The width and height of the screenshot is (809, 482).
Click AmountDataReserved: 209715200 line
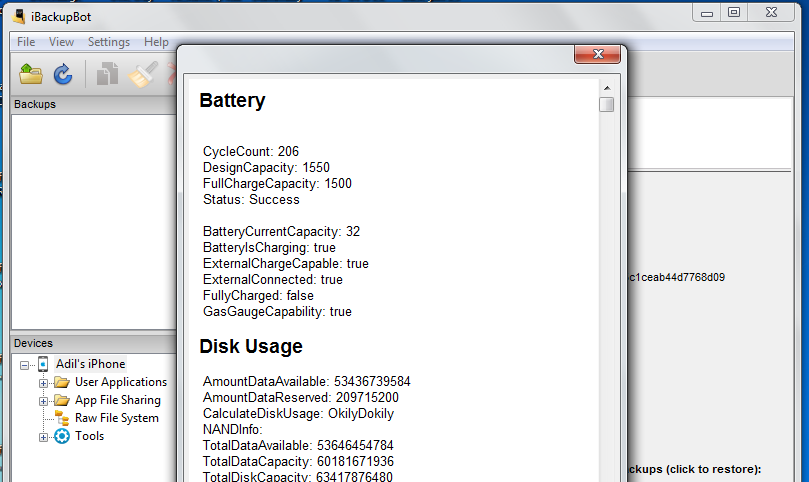click(301, 398)
